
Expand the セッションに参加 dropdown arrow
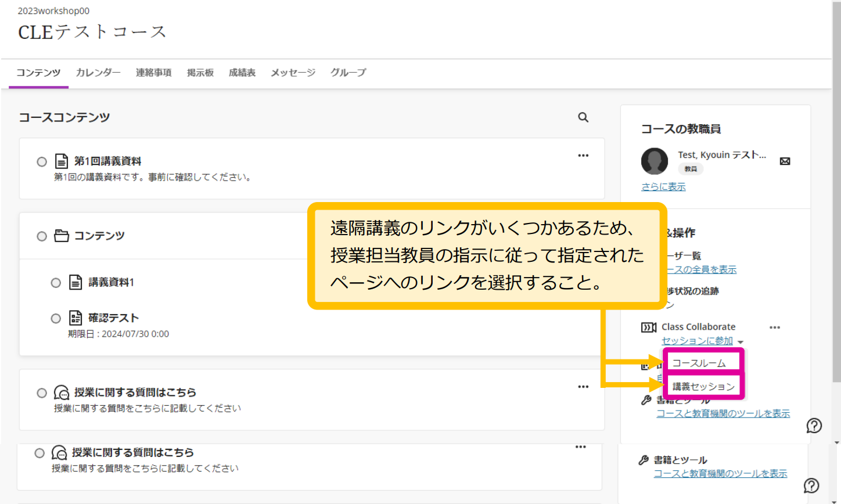click(740, 342)
